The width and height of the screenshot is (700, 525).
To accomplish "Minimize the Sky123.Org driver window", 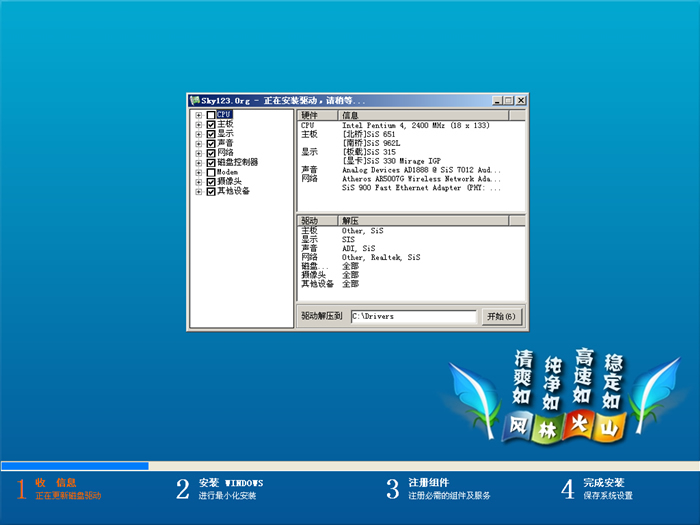I will [497, 101].
